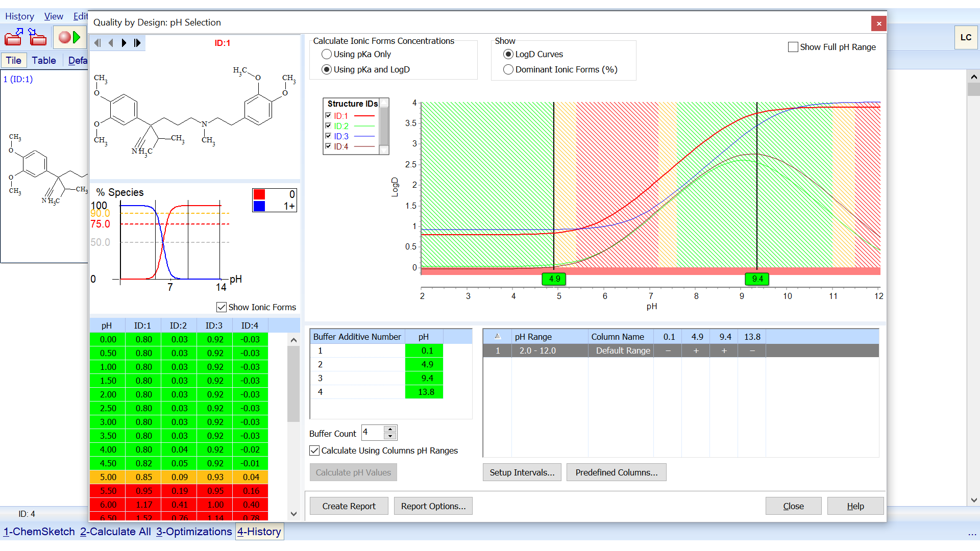Click the red neutral species color swatch
Image resolution: width=980 pixels, height=551 pixels.
tap(259, 194)
